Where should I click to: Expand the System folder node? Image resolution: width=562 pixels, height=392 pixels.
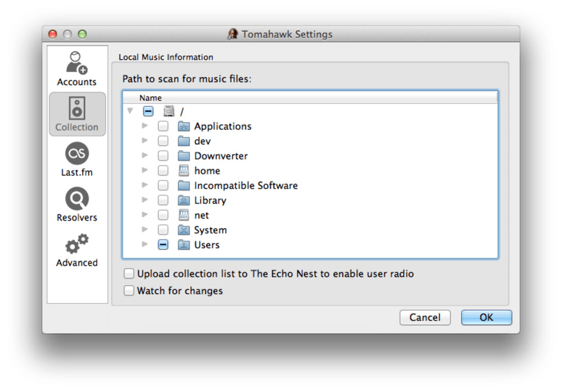click(145, 229)
